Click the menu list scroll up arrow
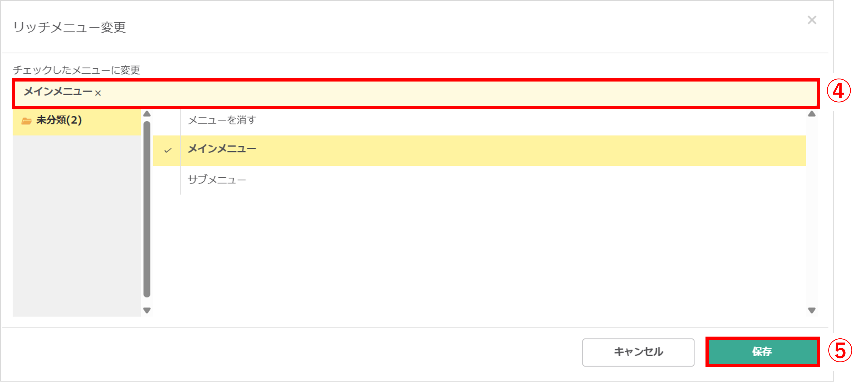868x382 pixels. pos(812,114)
